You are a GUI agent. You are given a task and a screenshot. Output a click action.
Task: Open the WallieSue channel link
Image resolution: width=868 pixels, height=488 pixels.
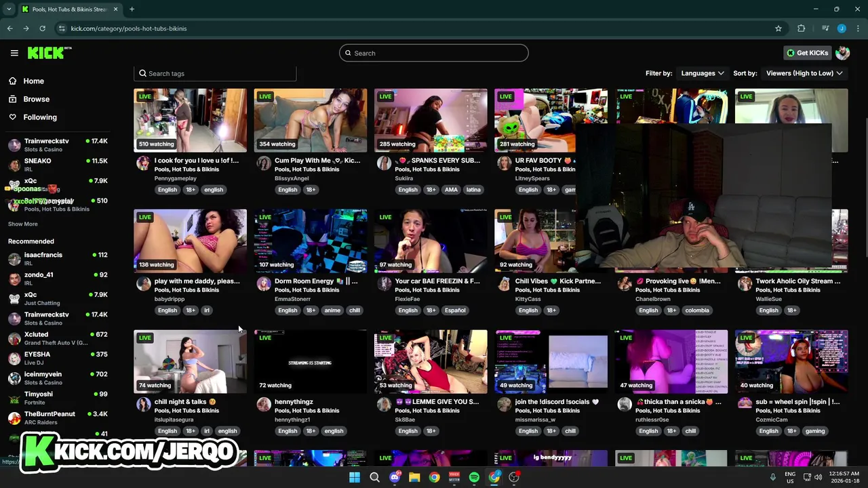tap(769, 299)
